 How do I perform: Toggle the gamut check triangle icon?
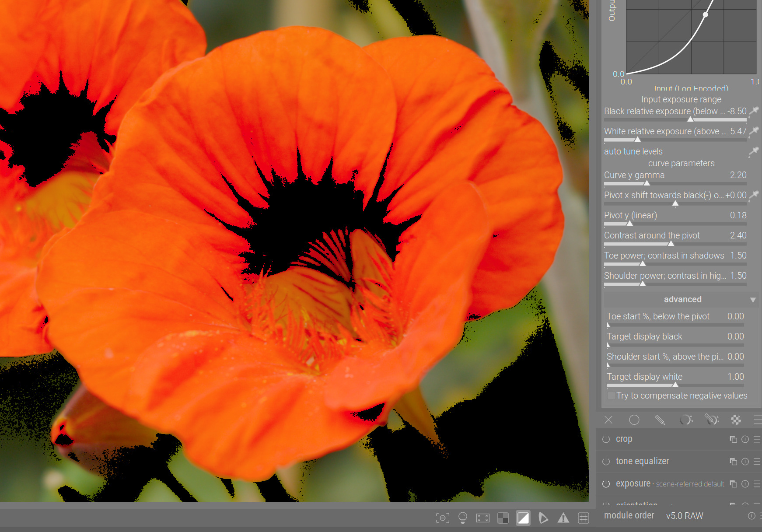(x=543, y=518)
